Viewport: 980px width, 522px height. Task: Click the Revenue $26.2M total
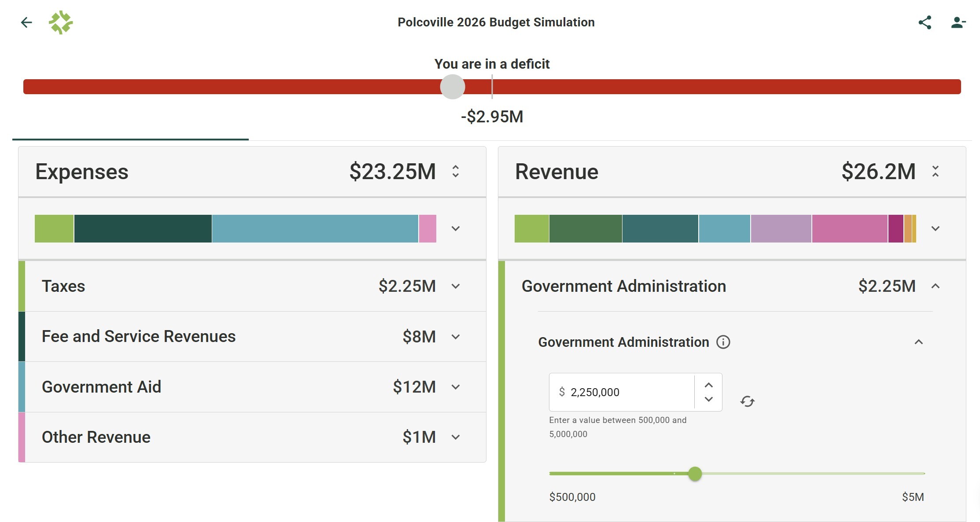pos(878,171)
